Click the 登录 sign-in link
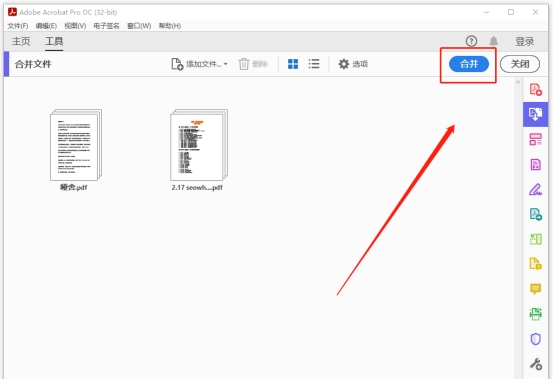This screenshot has height=379, width=554. pos(525,42)
